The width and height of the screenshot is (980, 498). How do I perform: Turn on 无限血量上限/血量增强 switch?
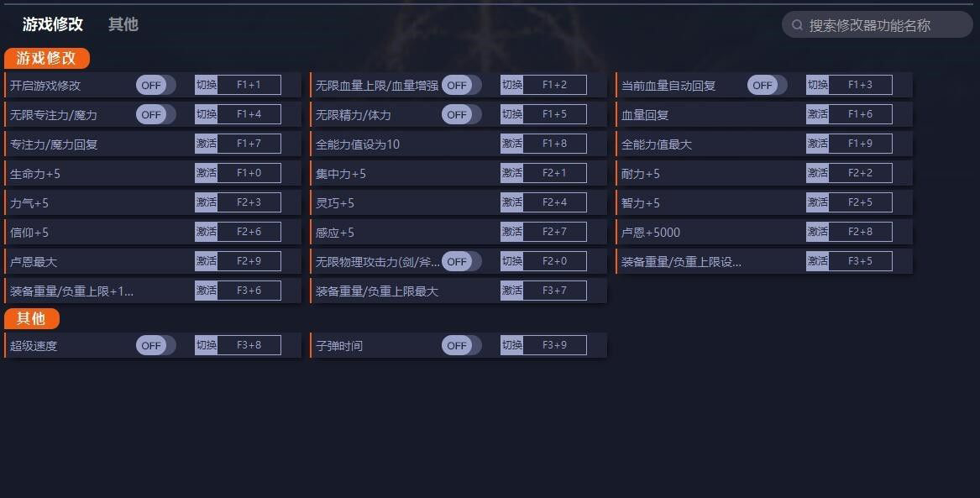461,85
